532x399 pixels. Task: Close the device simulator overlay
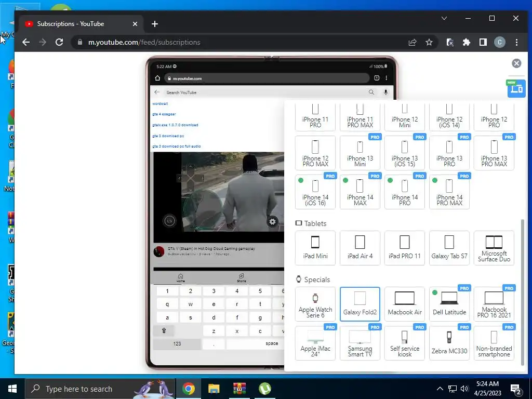click(x=516, y=63)
